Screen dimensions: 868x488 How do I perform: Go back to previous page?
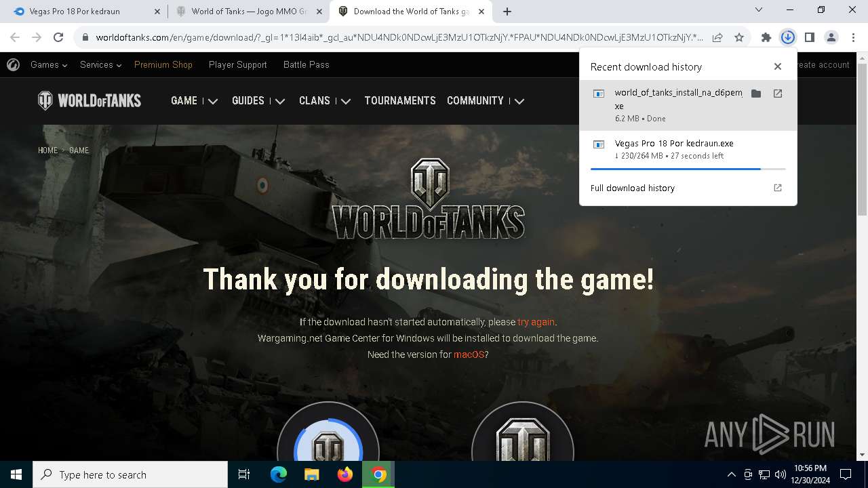[15, 37]
